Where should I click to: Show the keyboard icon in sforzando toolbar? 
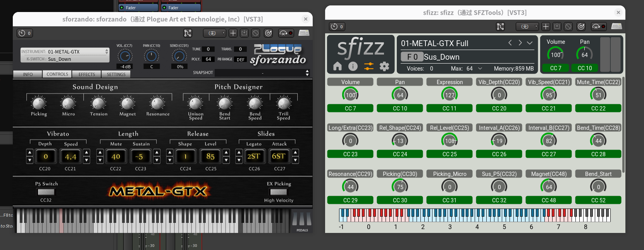(x=304, y=33)
